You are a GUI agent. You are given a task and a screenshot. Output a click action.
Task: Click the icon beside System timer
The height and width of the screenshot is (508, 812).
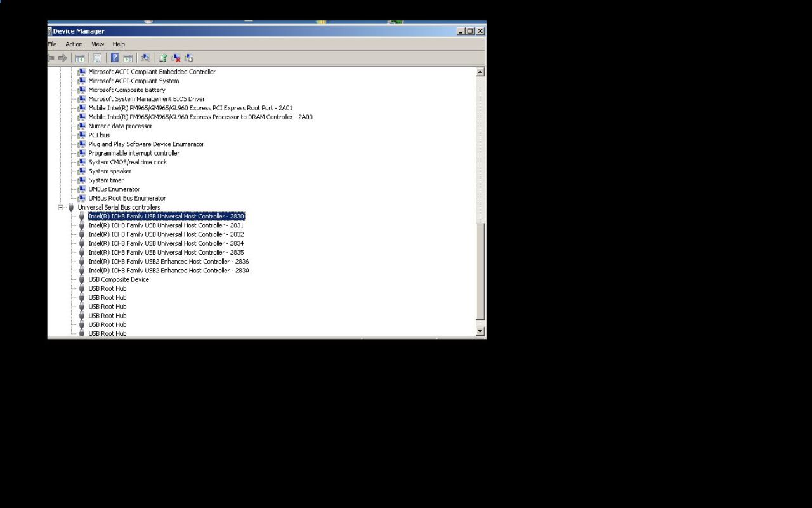click(81, 180)
